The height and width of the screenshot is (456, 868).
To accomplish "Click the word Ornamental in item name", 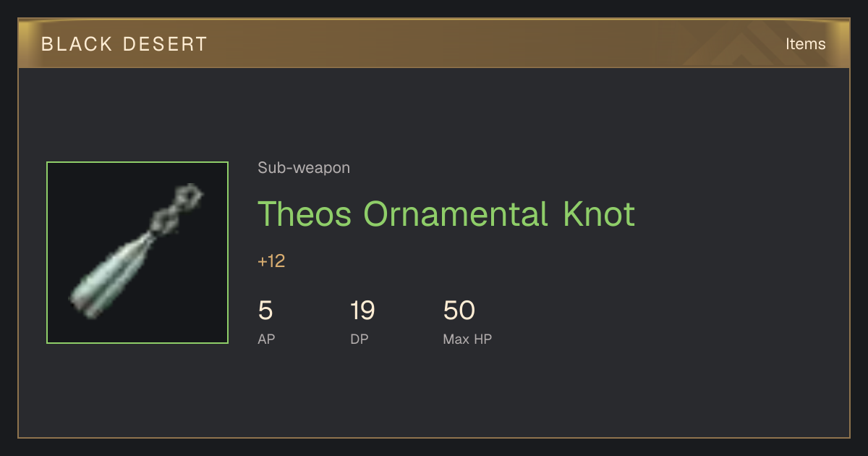I will pos(456,214).
